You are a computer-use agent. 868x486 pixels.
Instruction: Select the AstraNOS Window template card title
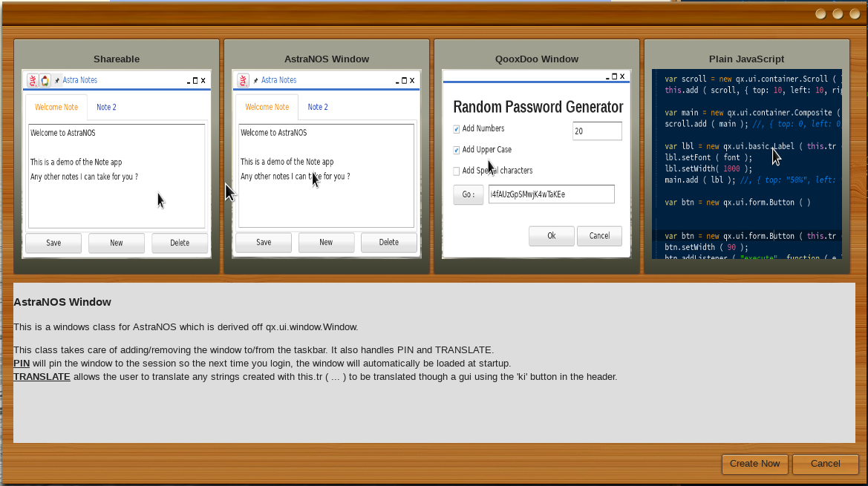coord(327,59)
